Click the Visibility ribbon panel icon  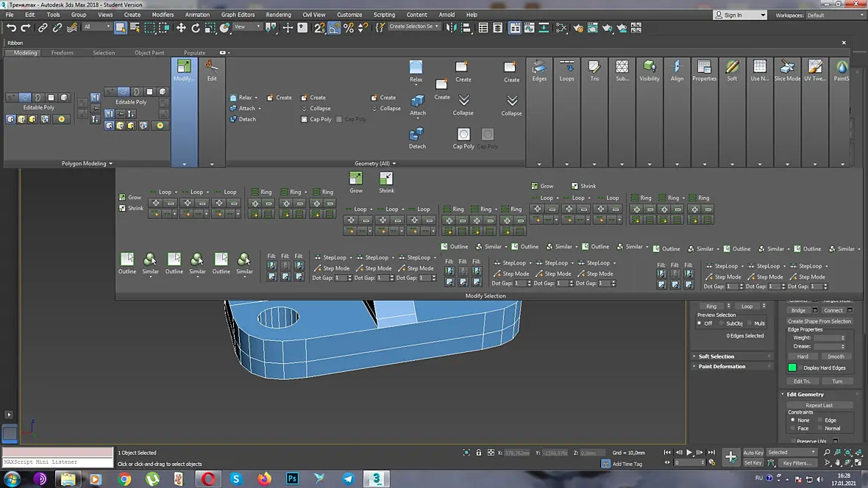point(650,71)
